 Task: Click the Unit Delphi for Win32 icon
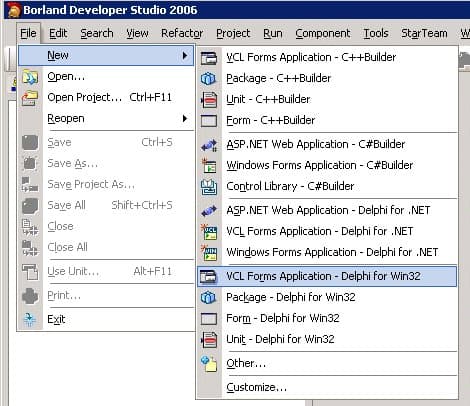tap(209, 340)
